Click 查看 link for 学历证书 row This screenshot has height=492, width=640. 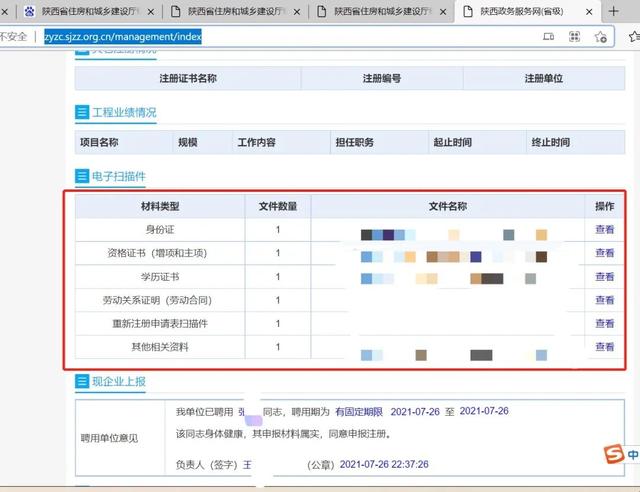tap(605, 277)
